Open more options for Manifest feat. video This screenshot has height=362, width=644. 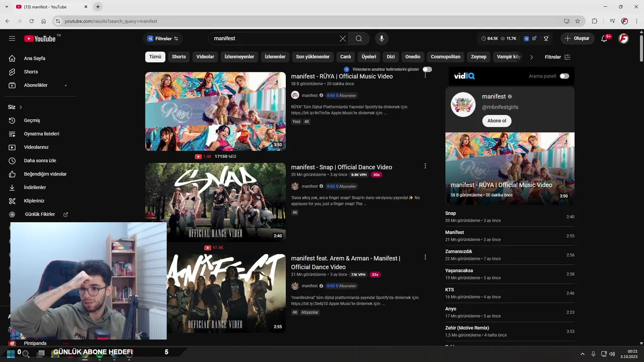[x=425, y=257]
